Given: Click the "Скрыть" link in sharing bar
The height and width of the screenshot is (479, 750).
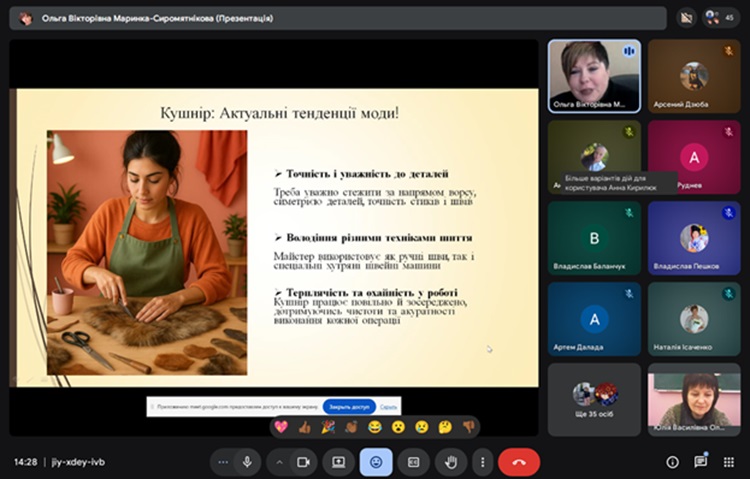Looking at the screenshot, I should pos(388,407).
